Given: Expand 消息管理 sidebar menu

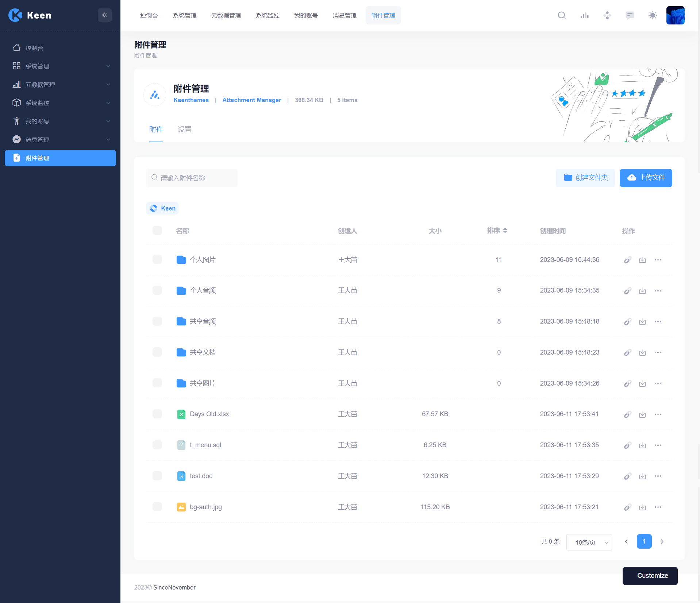Looking at the screenshot, I should (x=60, y=140).
